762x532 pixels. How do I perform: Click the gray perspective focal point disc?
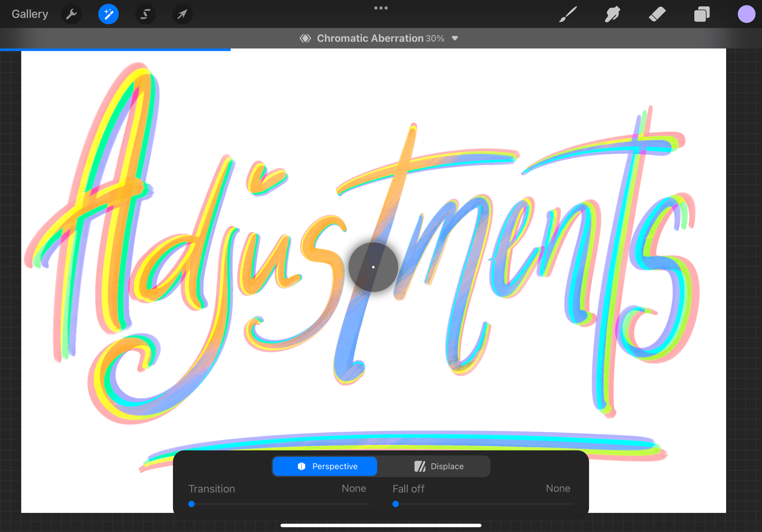(373, 267)
